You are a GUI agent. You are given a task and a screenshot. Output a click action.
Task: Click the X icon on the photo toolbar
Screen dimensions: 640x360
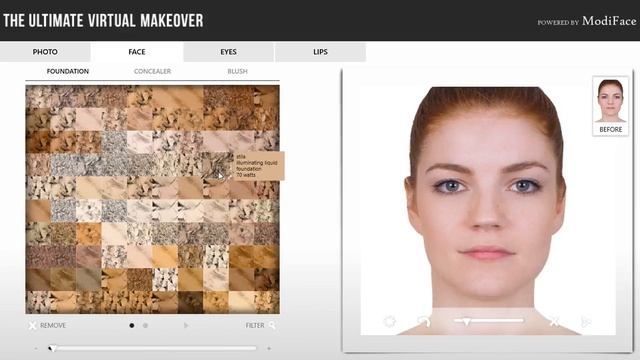pyautogui.click(x=554, y=322)
